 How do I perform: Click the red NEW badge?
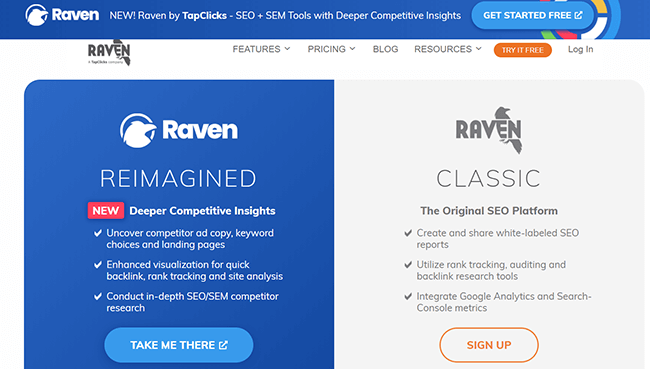click(106, 211)
